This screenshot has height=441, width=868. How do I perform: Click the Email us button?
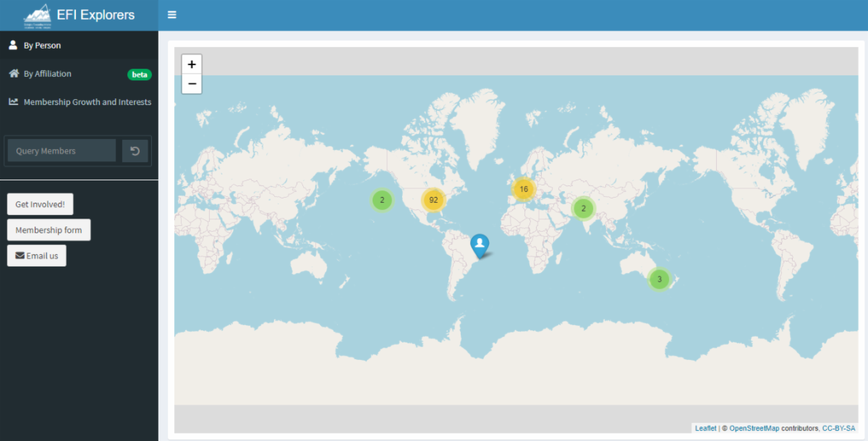37,256
